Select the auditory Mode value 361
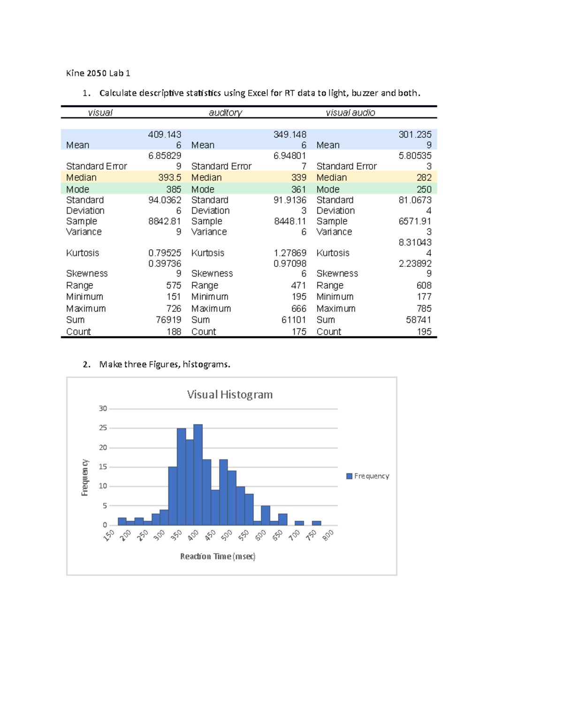The height and width of the screenshot is (728, 563). pyautogui.click(x=298, y=189)
